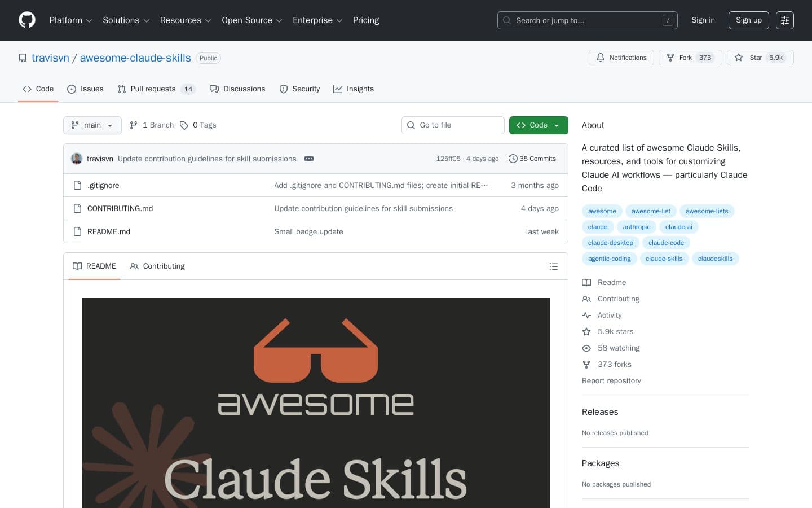The width and height of the screenshot is (812, 508).
Task: Expand the truncated commit message with ellipsis
Action: click(x=308, y=159)
